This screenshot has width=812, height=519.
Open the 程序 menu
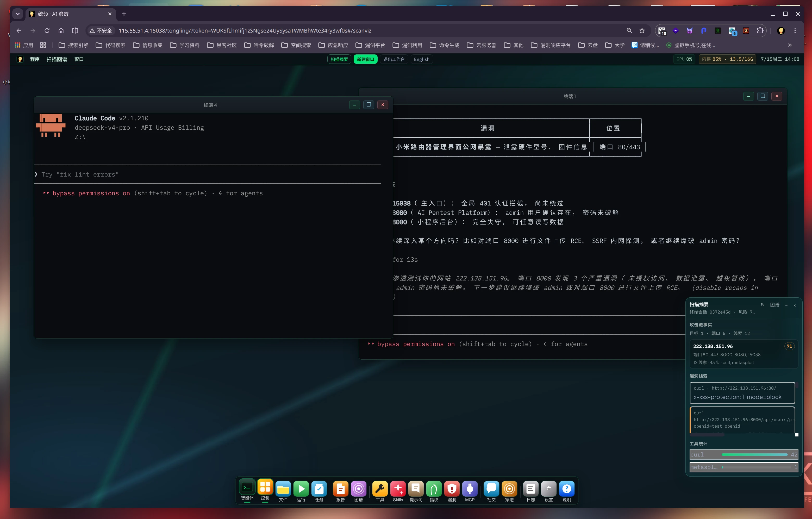(x=35, y=59)
